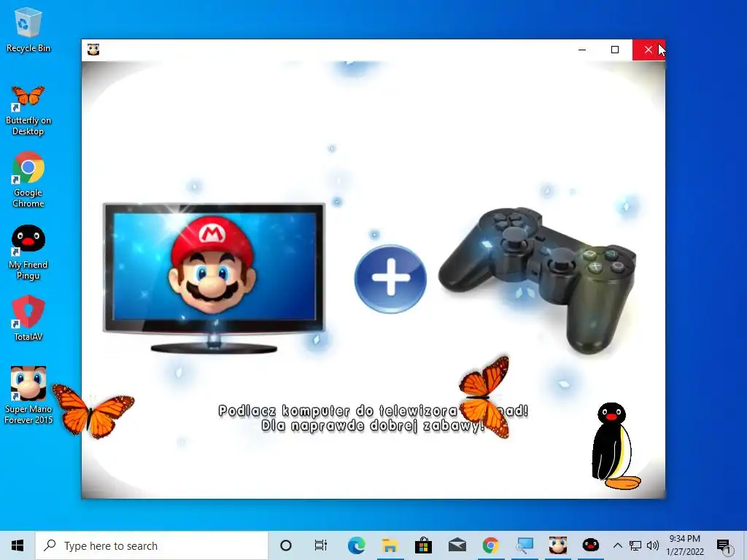Viewport: 747px width, 560px height.
Task: Select the Butterfly on Desktop shortcut
Action: (28, 111)
